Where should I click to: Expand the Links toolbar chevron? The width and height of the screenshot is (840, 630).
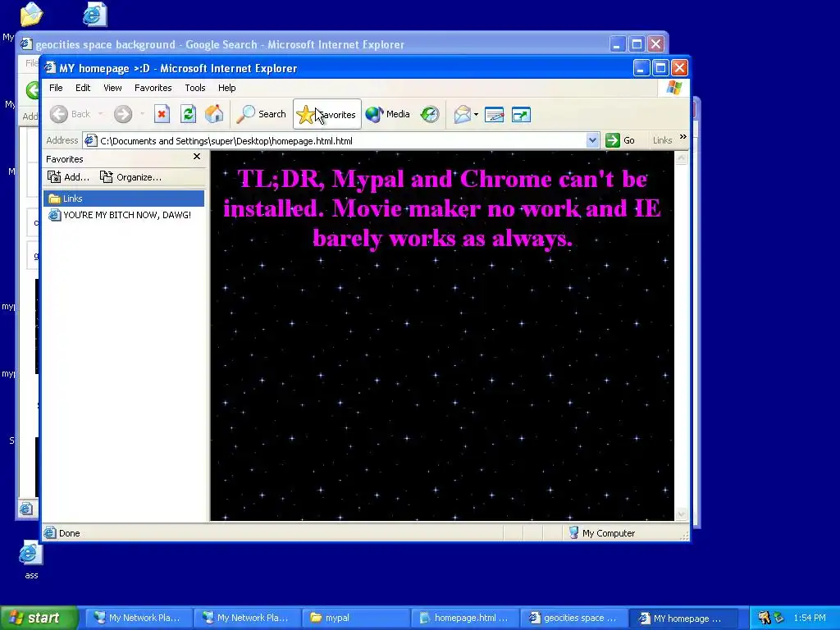(x=683, y=137)
